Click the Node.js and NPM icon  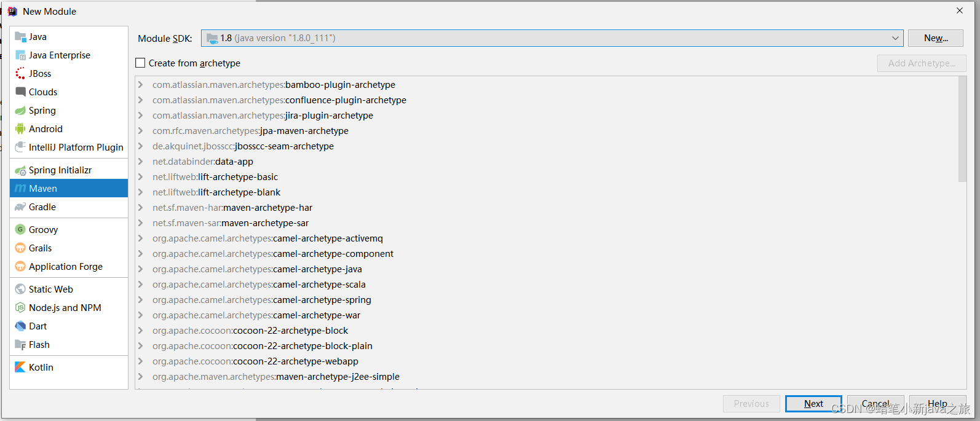point(20,308)
